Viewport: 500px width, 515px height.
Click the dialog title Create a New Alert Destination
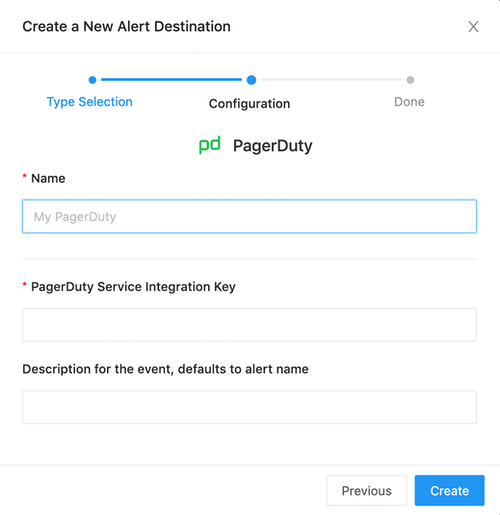click(126, 27)
